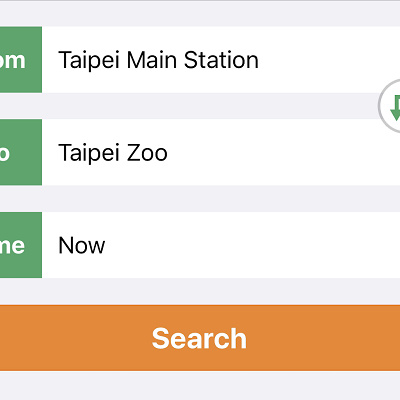This screenshot has width=400, height=400.
Task: Change the departure time from Now
Action: point(221,245)
